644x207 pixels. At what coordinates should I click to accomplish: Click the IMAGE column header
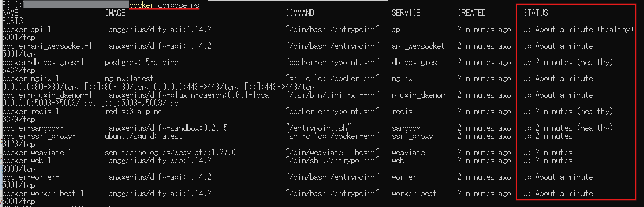tap(115, 13)
